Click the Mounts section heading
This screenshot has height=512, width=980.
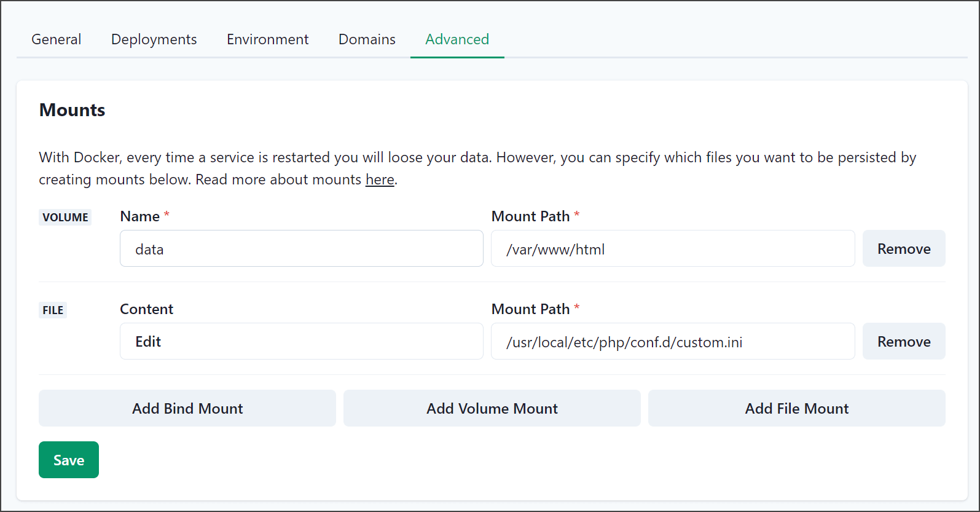[x=73, y=110]
